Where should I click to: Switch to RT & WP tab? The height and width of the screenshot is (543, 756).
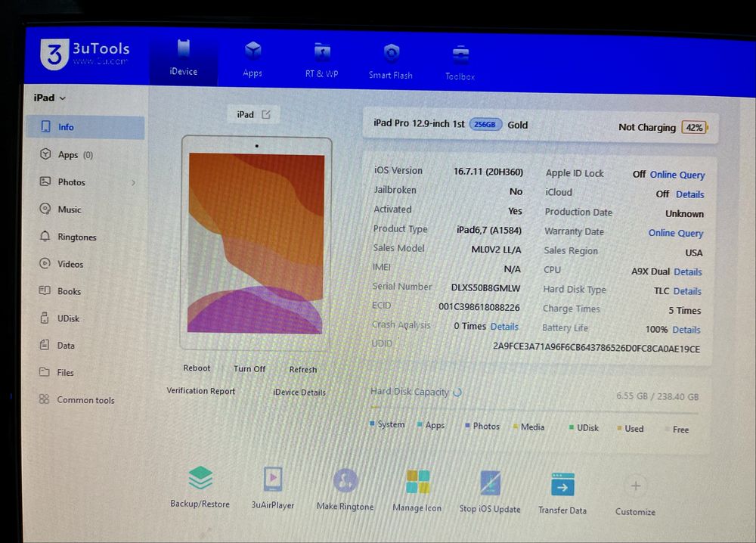[x=321, y=61]
